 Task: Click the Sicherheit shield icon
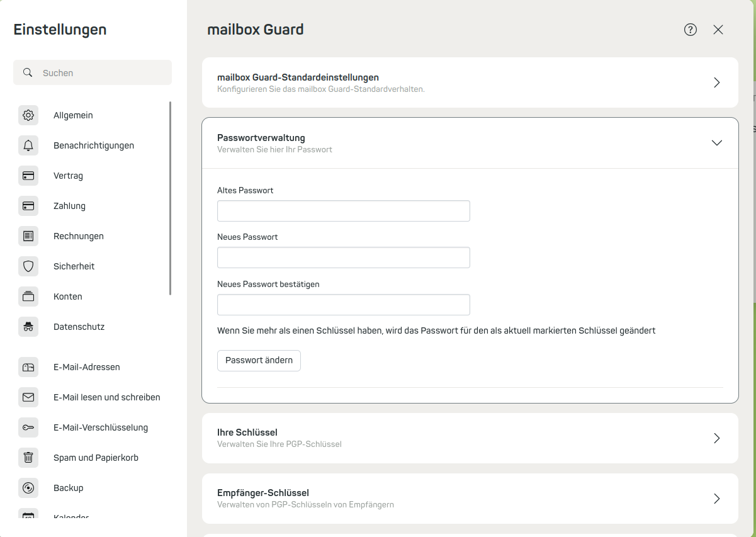[28, 266]
